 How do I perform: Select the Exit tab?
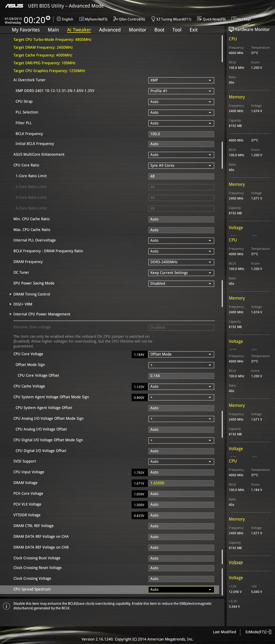coord(194,30)
